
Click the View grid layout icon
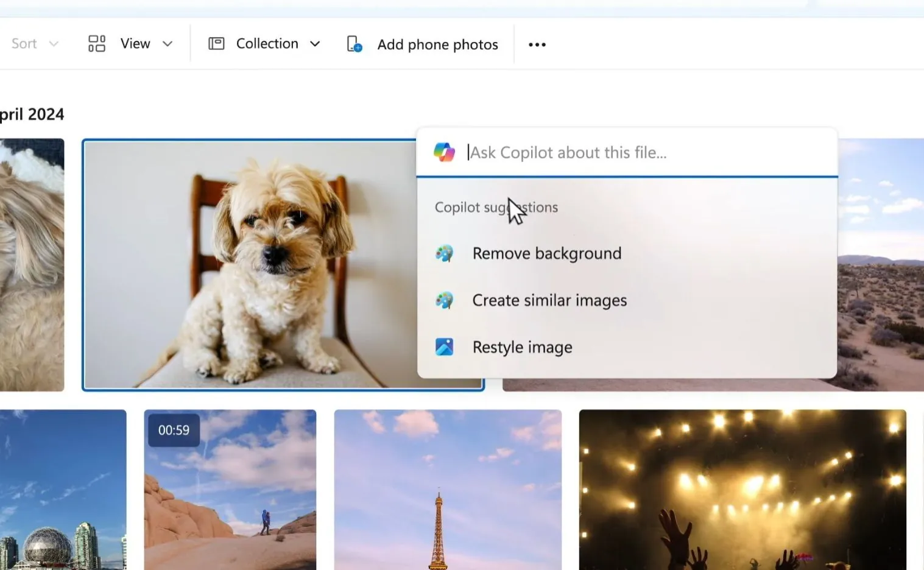[96, 43]
